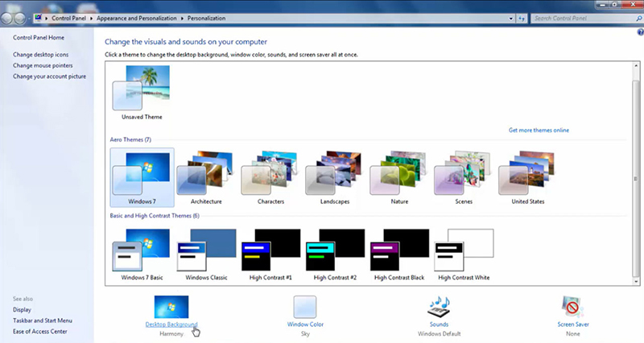Click the Forward navigation button
The image size is (644, 343).
coord(19,19)
